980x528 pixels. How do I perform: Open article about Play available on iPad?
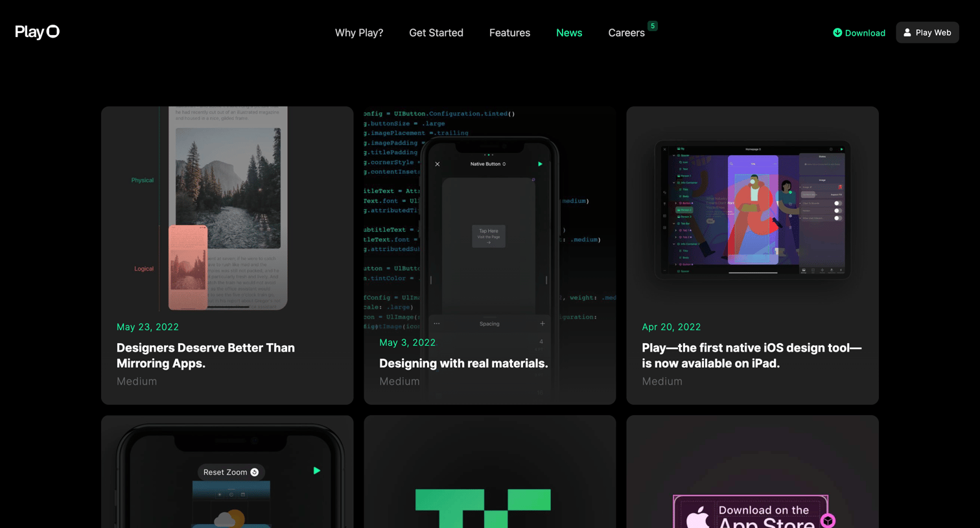[752, 355]
